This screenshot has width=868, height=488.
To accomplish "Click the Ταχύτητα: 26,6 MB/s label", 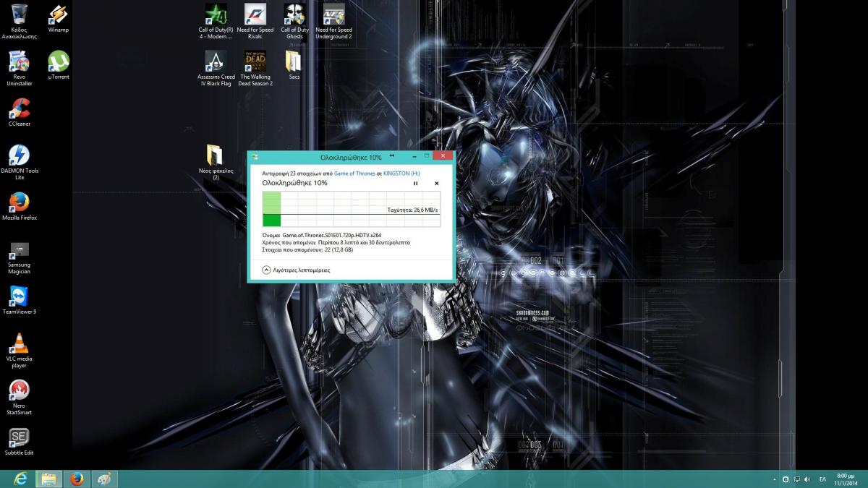I will point(412,210).
